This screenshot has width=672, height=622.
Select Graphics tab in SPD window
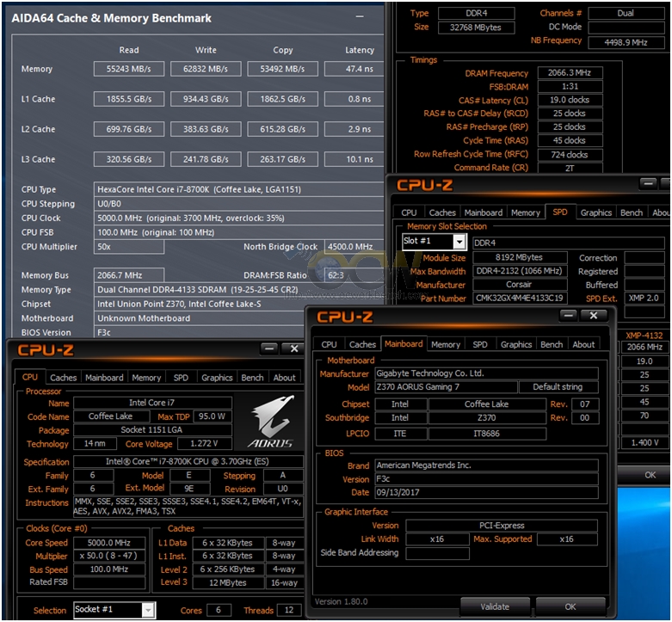point(595,212)
